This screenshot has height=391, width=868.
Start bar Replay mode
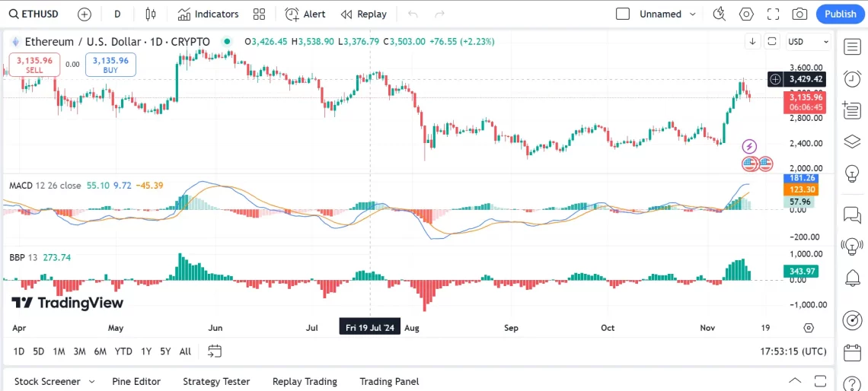364,14
